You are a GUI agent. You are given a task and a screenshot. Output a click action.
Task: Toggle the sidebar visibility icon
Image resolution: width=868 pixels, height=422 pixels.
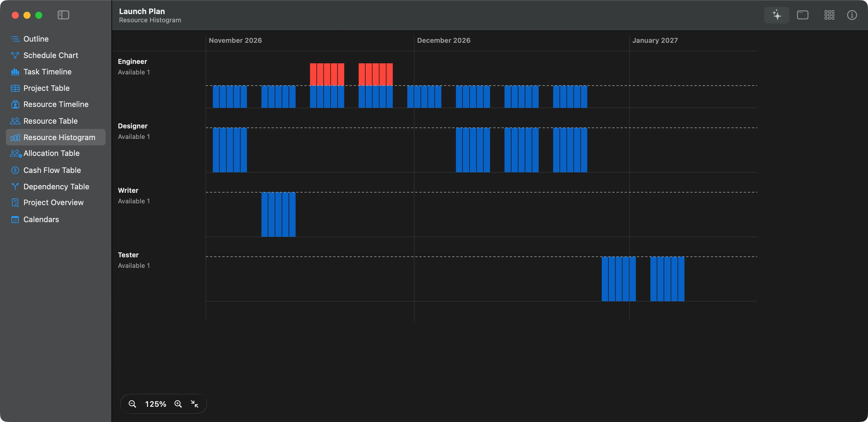pos(63,15)
